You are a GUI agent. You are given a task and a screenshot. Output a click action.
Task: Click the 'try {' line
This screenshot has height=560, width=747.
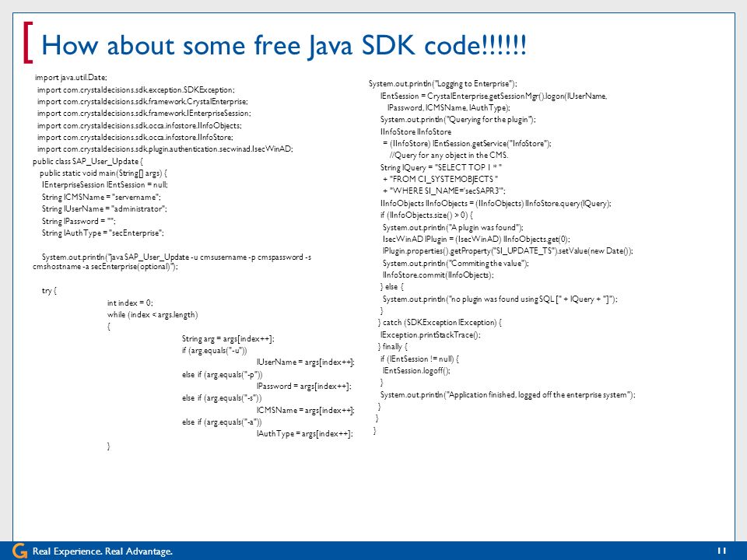point(49,290)
